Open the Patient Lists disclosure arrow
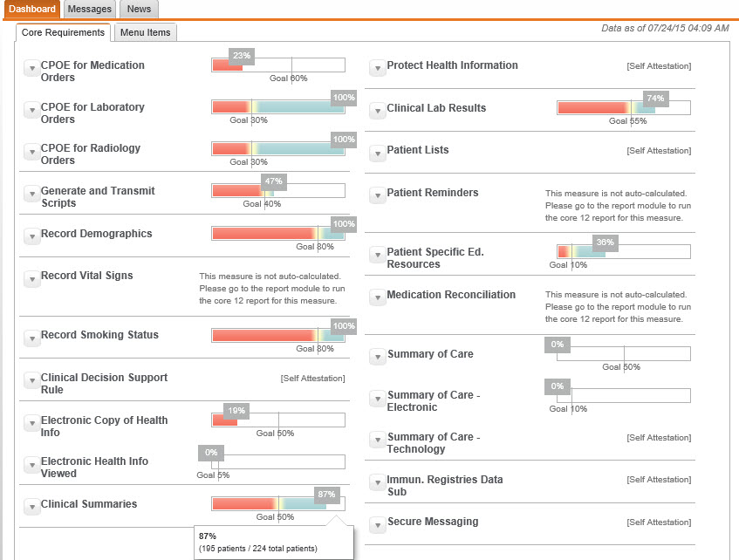The height and width of the screenshot is (560, 739). coord(377,151)
